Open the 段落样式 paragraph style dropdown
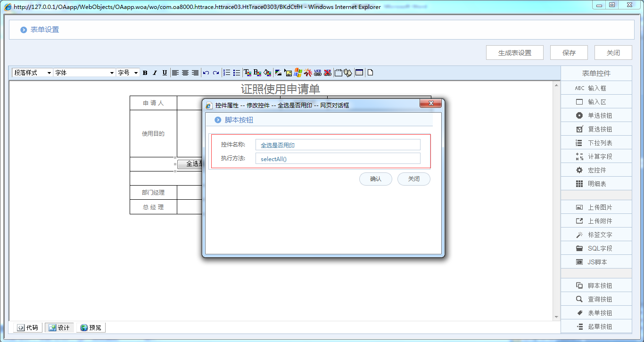Image resolution: width=644 pixels, height=342 pixels. [x=32, y=73]
